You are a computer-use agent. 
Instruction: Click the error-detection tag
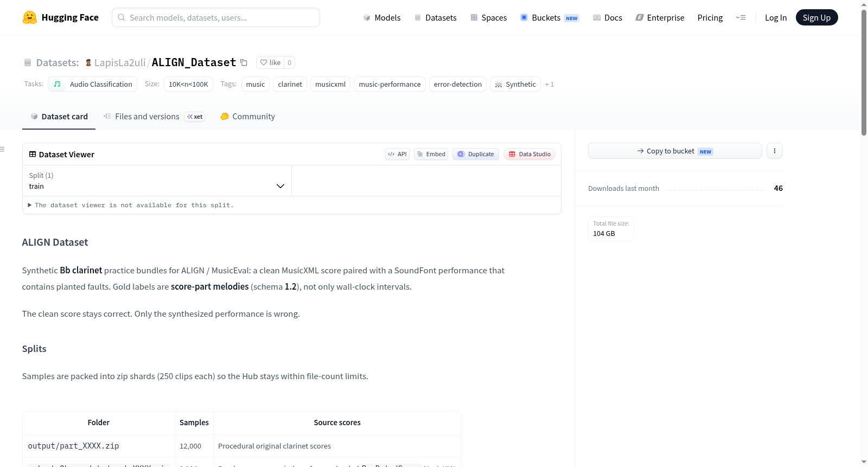(458, 84)
